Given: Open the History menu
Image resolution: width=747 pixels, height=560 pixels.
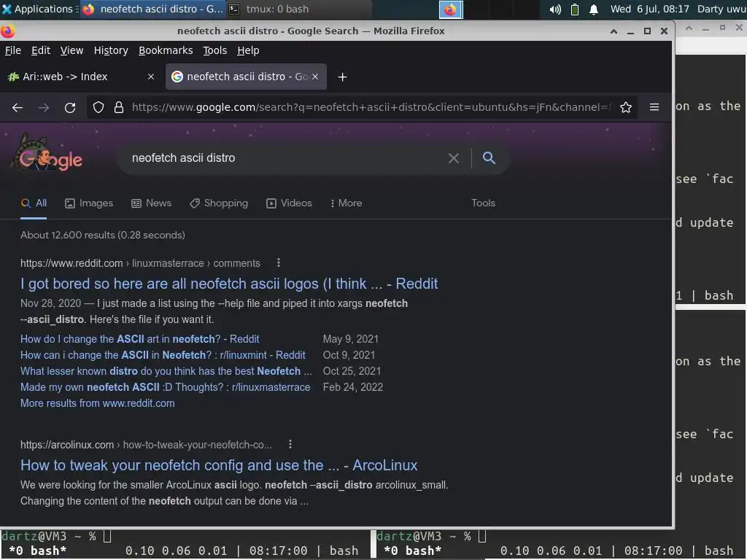Looking at the screenshot, I should point(111,50).
